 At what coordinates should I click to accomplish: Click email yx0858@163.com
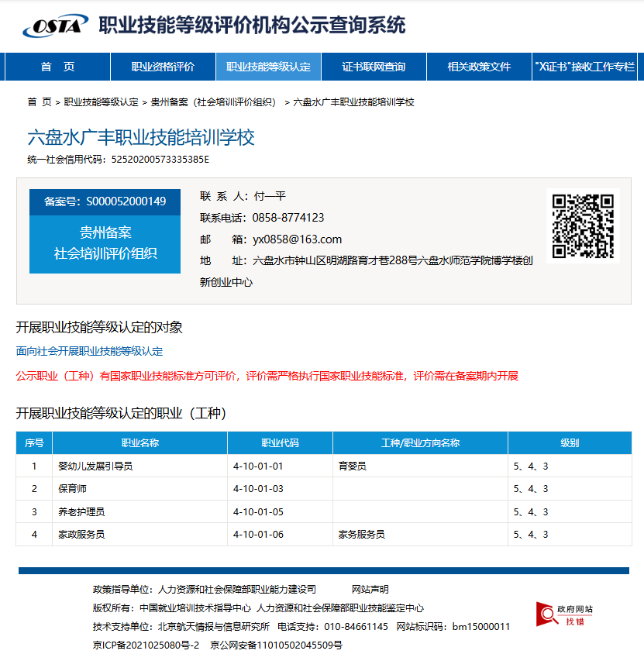(298, 239)
